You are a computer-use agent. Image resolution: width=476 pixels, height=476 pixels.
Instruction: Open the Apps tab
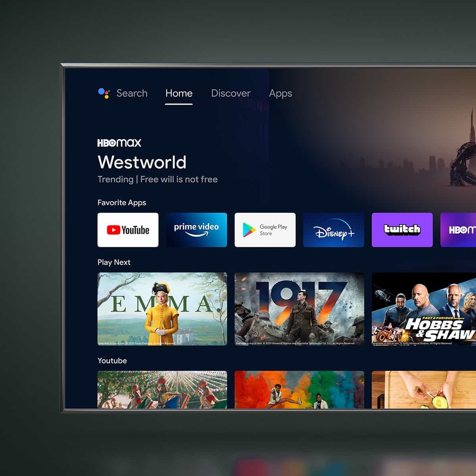tap(280, 94)
